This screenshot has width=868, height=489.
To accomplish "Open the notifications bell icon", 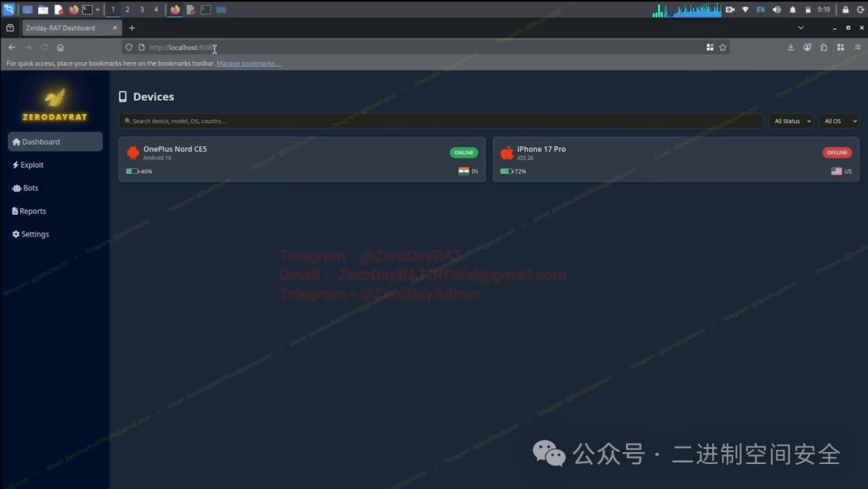I will (x=792, y=10).
